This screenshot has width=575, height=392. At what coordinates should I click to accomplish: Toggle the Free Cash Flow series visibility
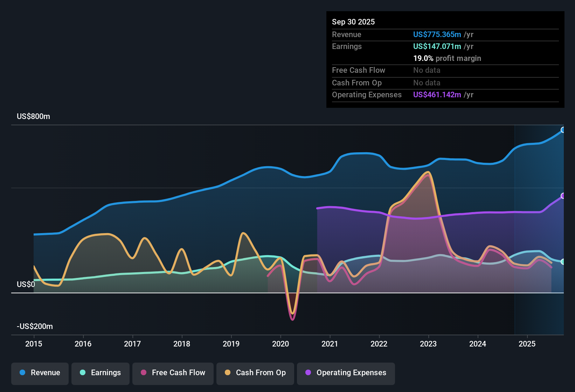(173, 373)
